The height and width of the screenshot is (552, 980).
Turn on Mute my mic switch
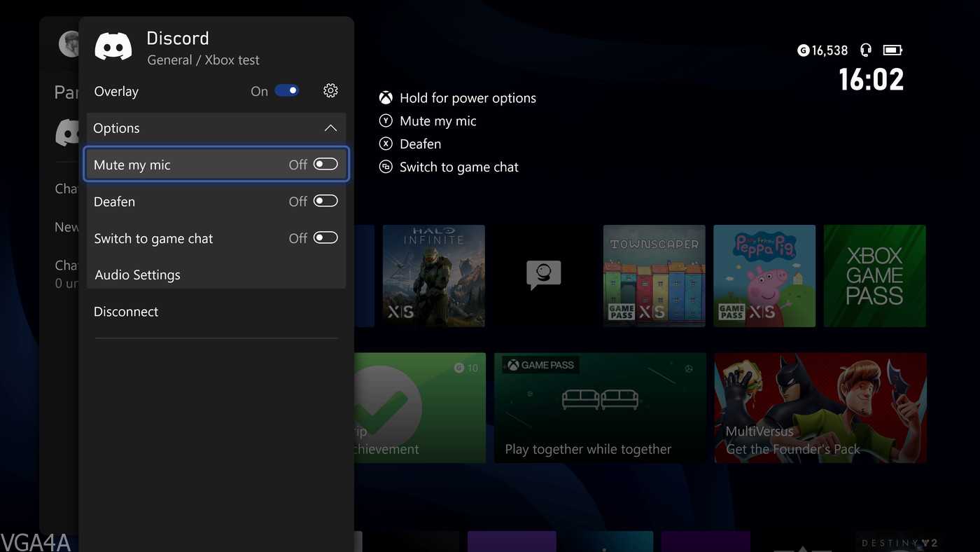tap(325, 165)
